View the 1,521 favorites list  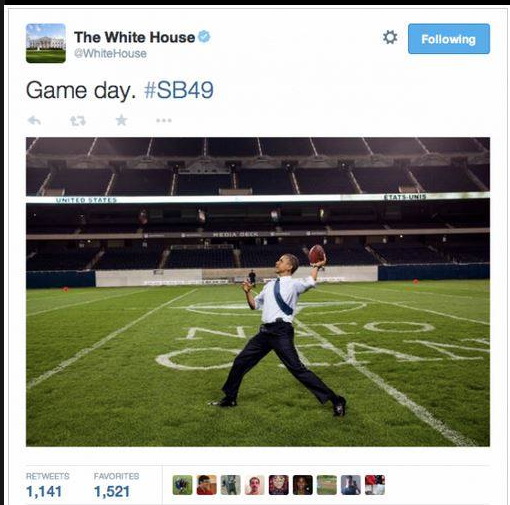coord(116,485)
